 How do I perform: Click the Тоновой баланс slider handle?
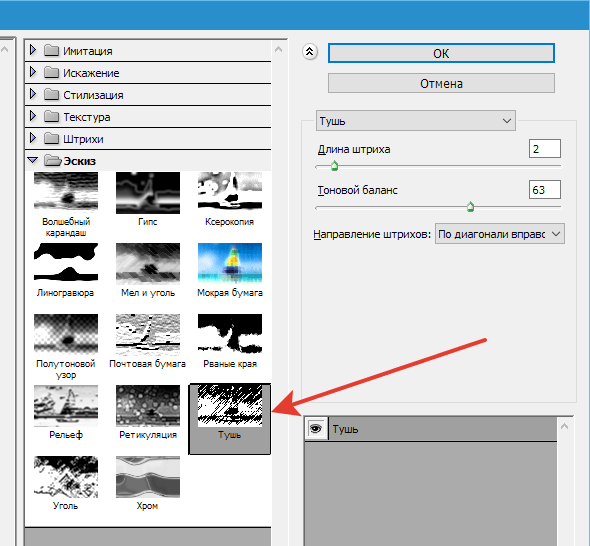[x=470, y=207]
